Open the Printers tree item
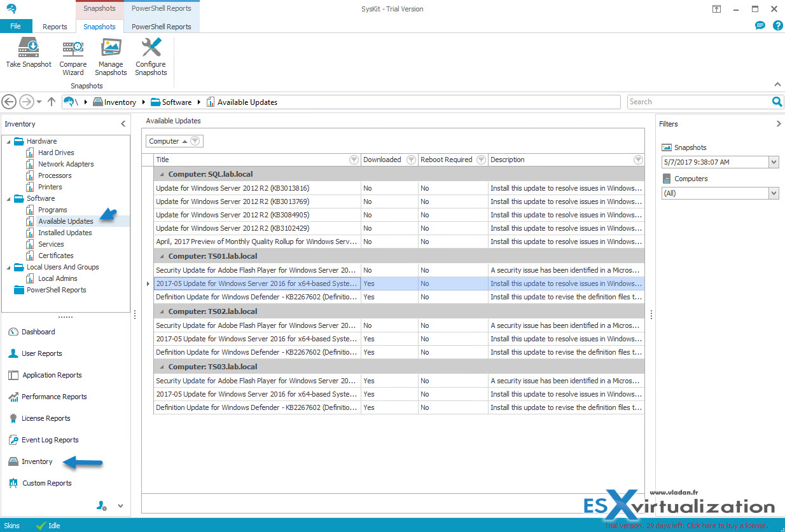Screen dimensions: 785x532 pyautogui.click(x=50, y=187)
